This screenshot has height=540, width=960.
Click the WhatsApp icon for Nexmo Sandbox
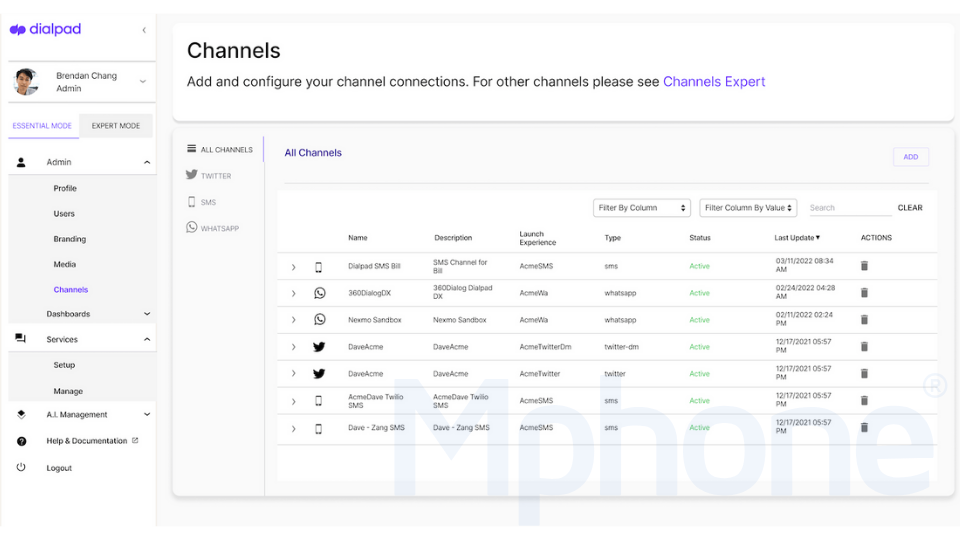click(320, 320)
